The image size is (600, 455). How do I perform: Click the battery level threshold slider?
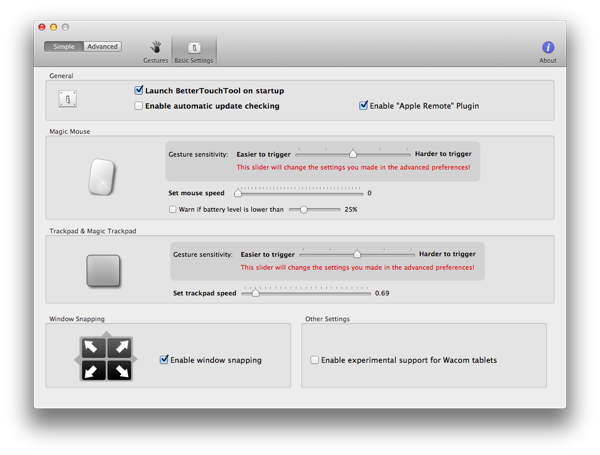pos(315,209)
